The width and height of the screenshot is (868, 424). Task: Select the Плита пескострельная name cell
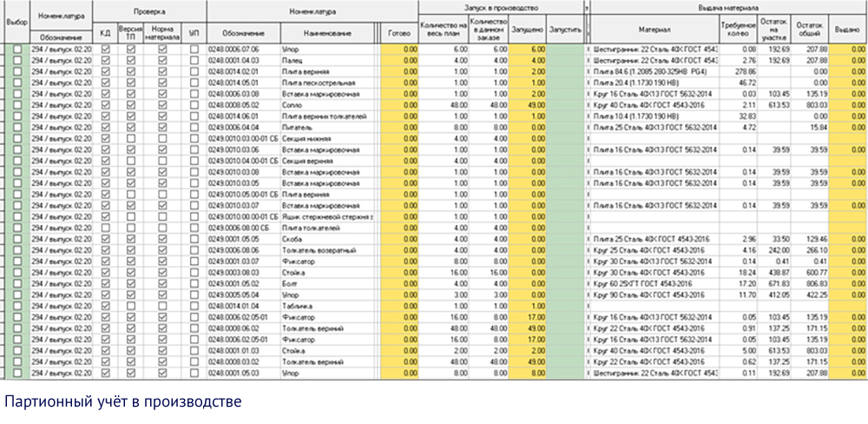tap(328, 83)
